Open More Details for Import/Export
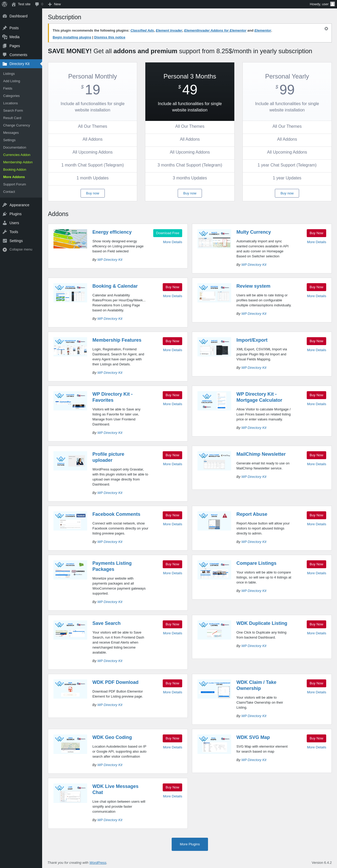Screen dimensions: 337x868 [316, 350]
